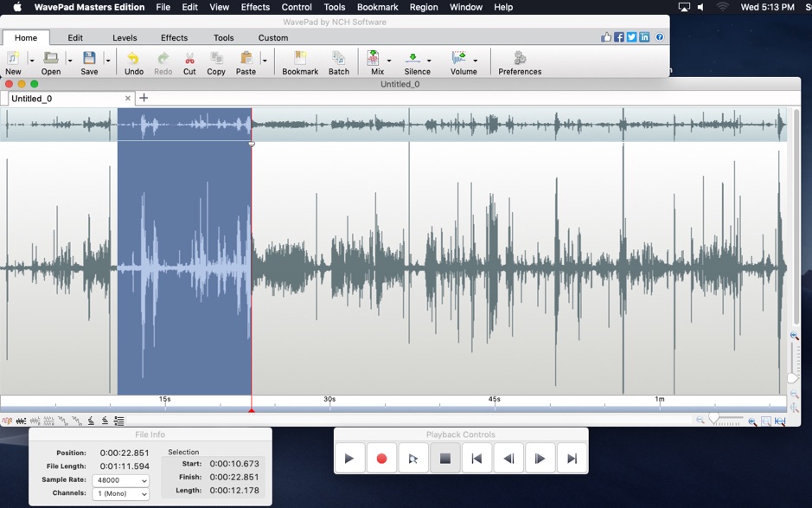
Task: Switch to the Effects ribbon tab
Action: tap(173, 37)
